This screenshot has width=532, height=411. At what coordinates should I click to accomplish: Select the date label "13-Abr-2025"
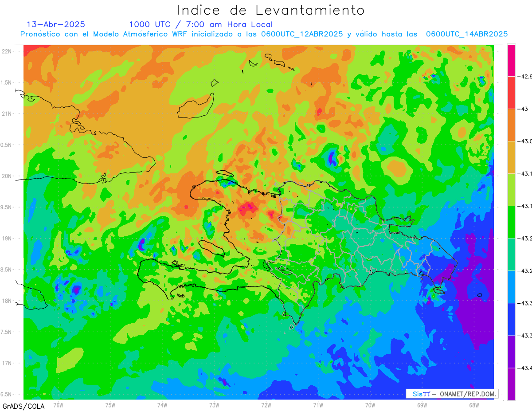pos(56,24)
